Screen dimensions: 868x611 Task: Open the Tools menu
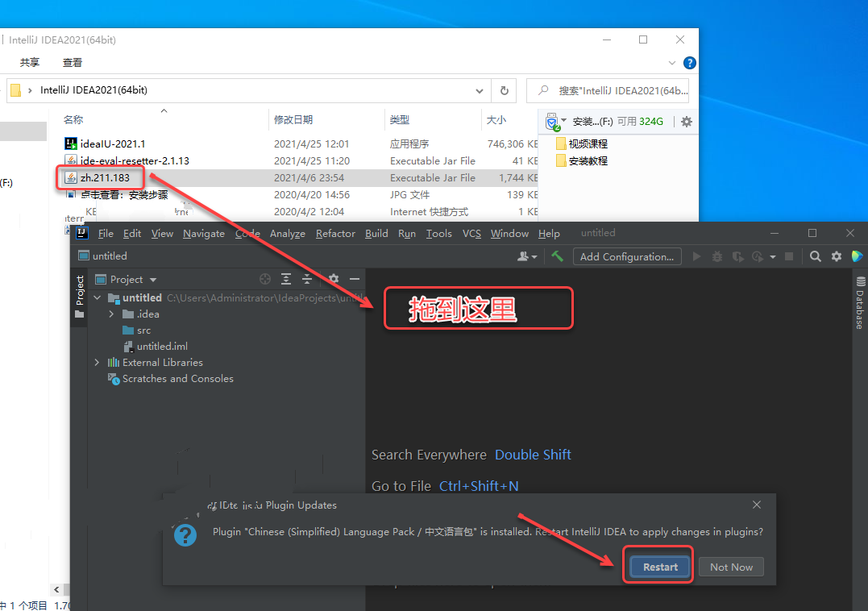[x=439, y=234]
